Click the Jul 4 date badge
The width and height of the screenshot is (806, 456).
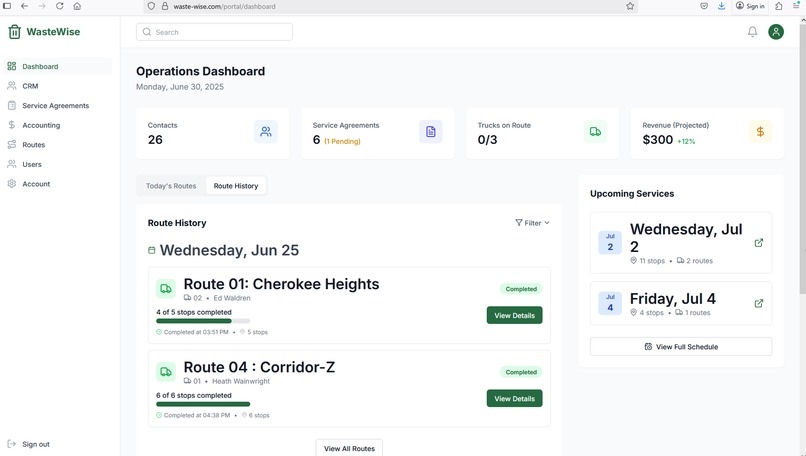[610, 303]
